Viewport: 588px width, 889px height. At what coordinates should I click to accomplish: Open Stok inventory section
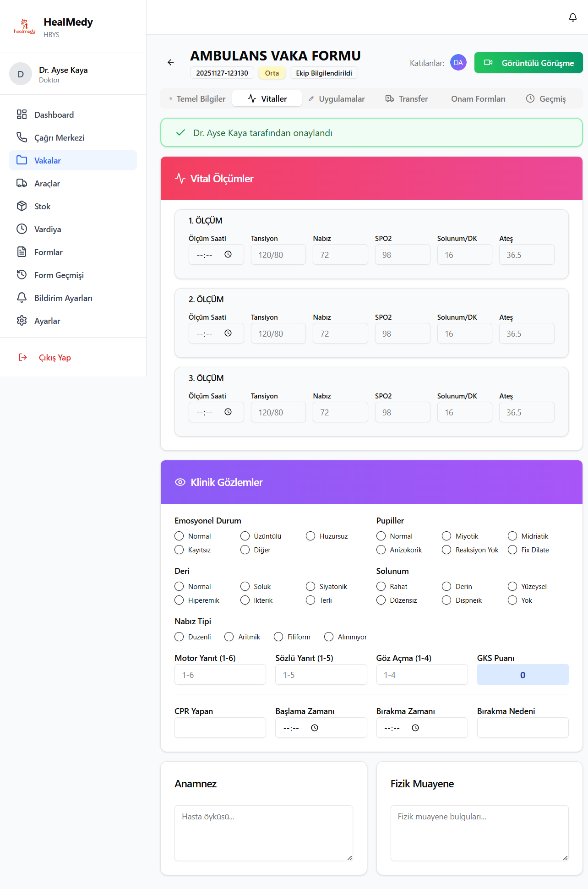pos(42,206)
